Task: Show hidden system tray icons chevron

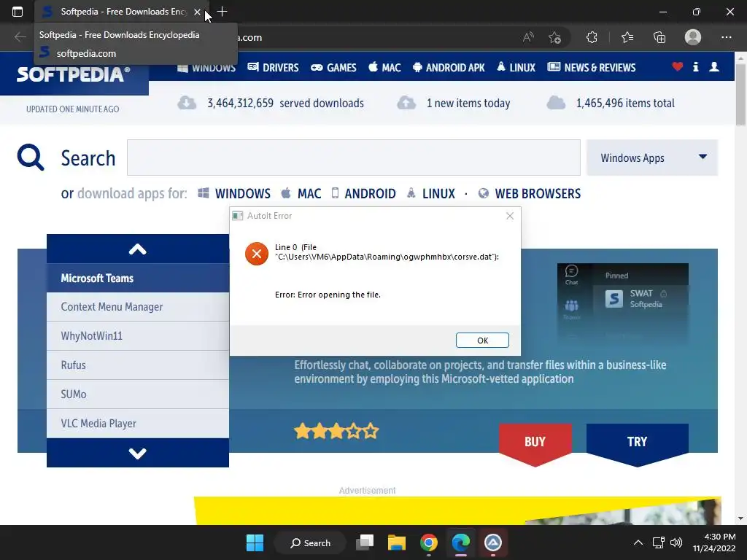Action: pyautogui.click(x=638, y=542)
